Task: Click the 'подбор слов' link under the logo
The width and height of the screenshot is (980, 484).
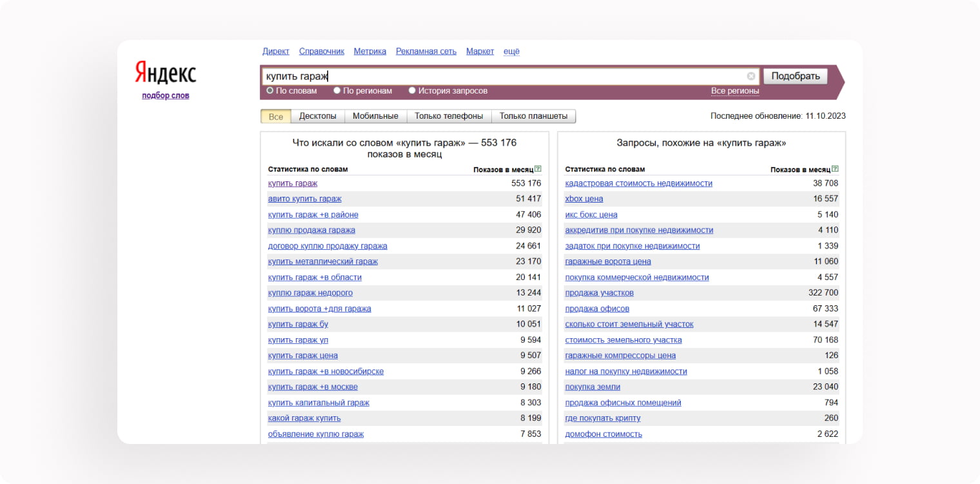Action: pos(166,96)
